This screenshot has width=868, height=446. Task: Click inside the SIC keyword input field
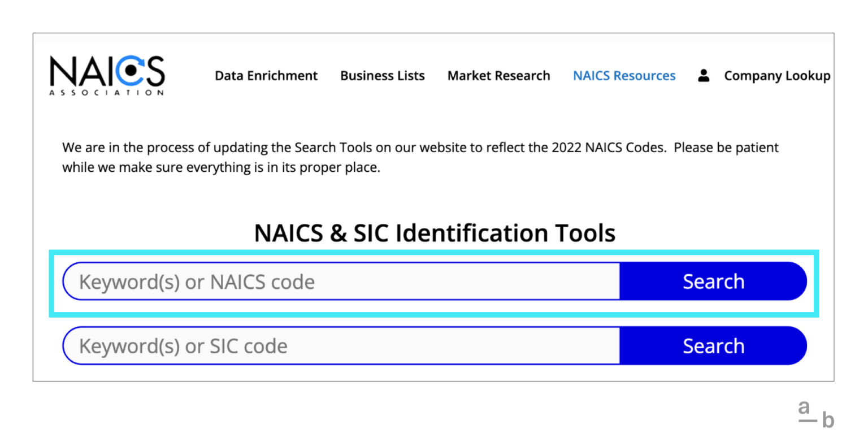click(339, 345)
